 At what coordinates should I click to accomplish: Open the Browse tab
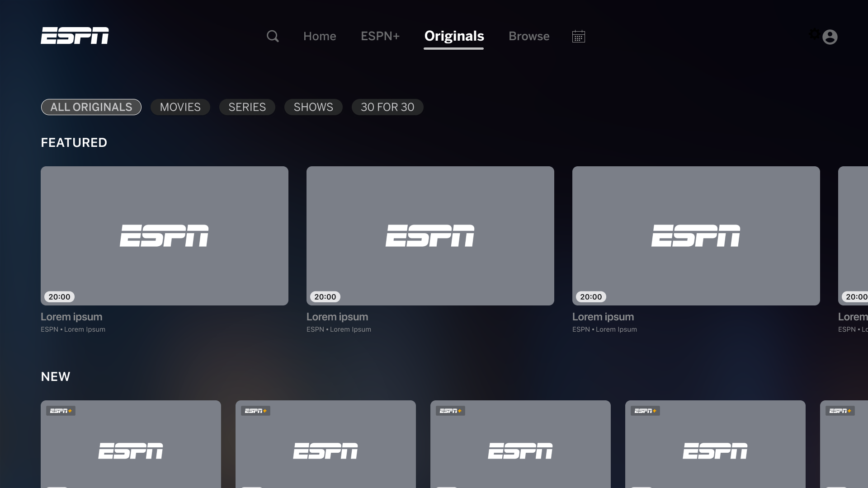(529, 36)
